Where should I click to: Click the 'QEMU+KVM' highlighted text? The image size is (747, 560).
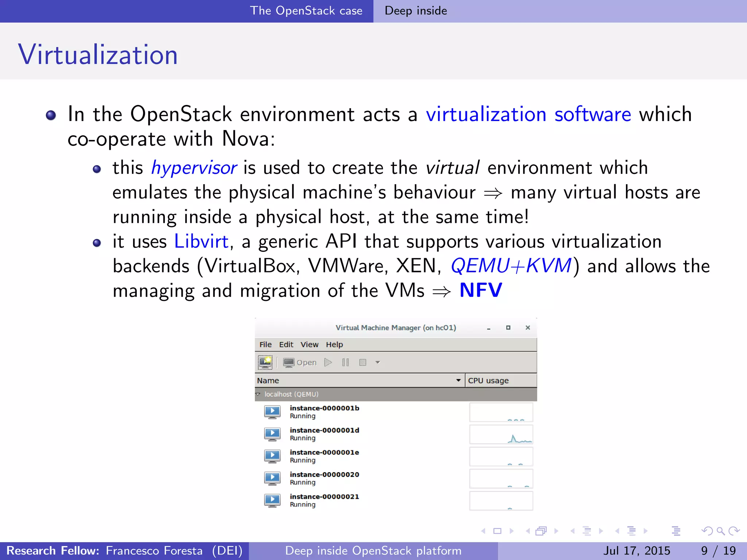tap(511, 266)
